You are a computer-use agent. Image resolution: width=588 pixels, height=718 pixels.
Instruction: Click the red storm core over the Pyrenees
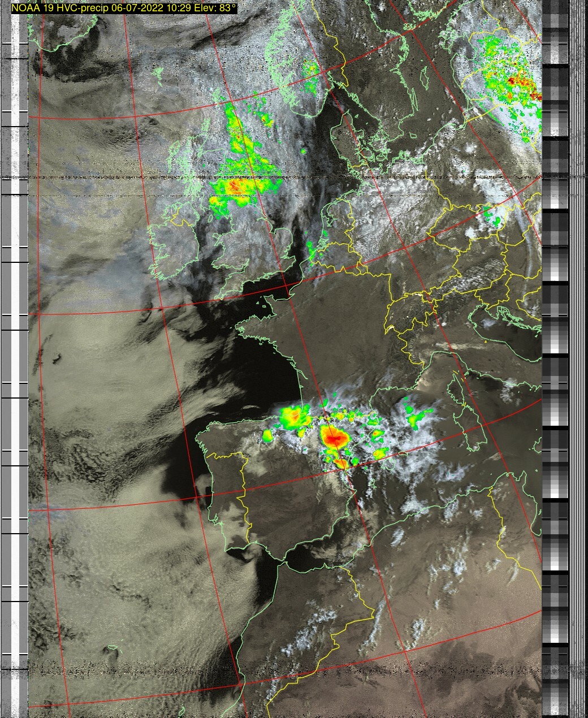334,436
